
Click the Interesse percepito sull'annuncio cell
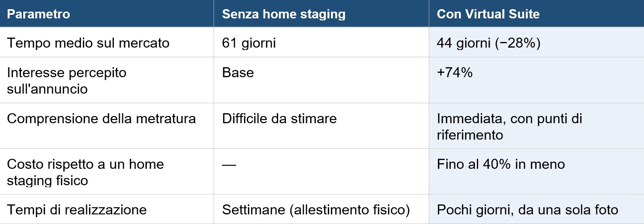(107, 80)
